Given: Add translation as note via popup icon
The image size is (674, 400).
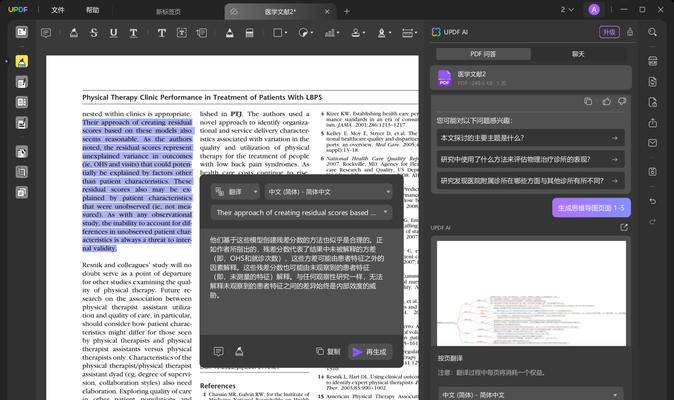Looking at the screenshot, I should click(218, 352).
